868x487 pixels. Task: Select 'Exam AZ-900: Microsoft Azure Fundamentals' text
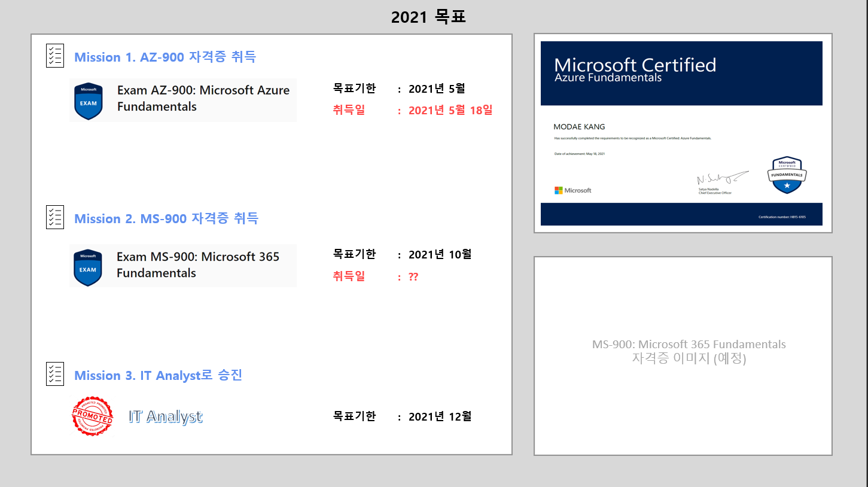click(203, 98)
